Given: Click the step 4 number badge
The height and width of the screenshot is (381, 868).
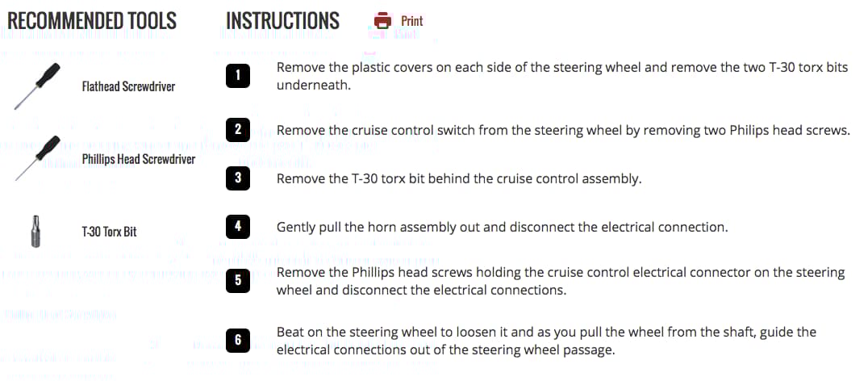Looking at the screenshot, I should tap(237, 227).
